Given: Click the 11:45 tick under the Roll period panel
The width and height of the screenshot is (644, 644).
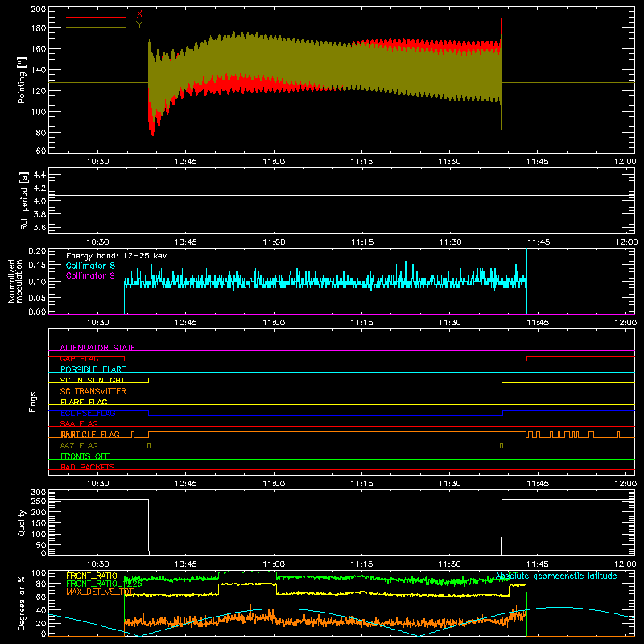Looking at the screenshot, I should pyautogui.click(x=539, y=242).
